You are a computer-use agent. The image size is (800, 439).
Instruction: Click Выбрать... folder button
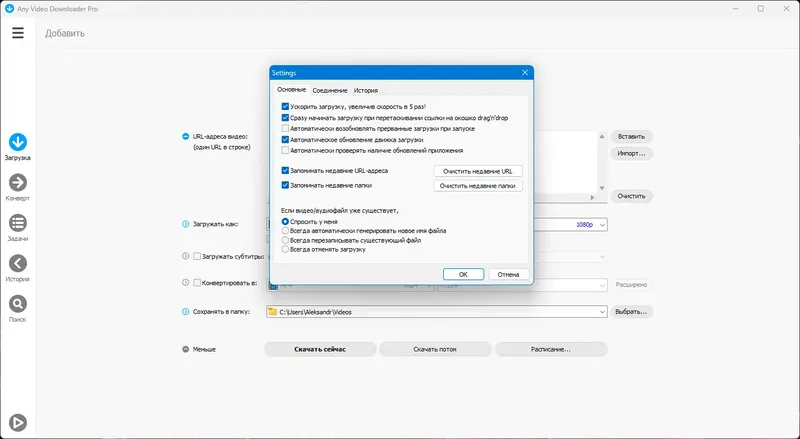click(632, 311)
